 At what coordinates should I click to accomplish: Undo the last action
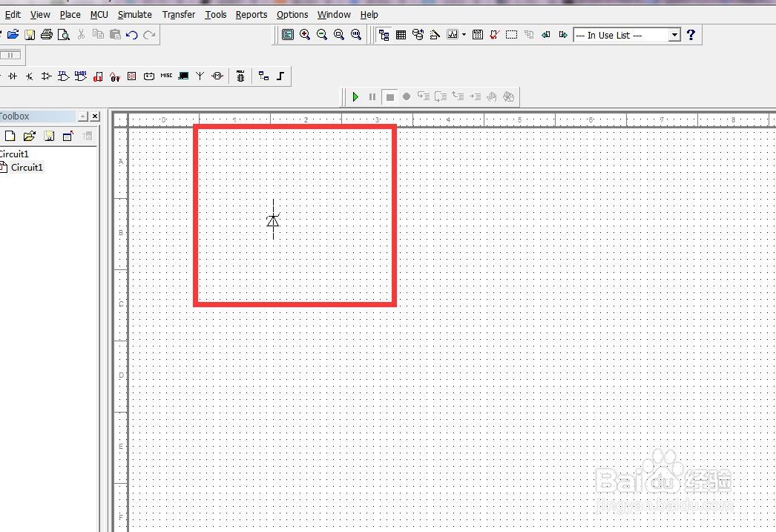coord(131,34)
